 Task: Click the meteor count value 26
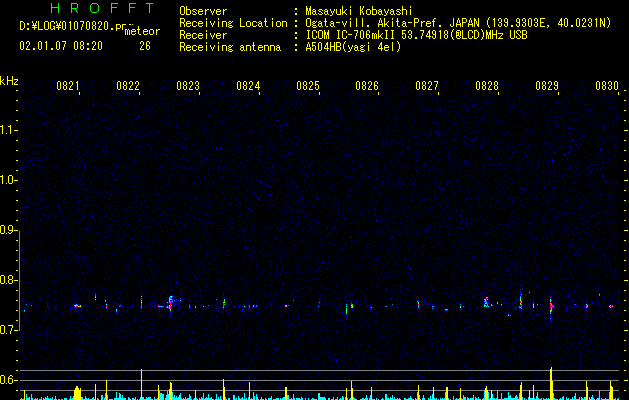pos(145,46)
